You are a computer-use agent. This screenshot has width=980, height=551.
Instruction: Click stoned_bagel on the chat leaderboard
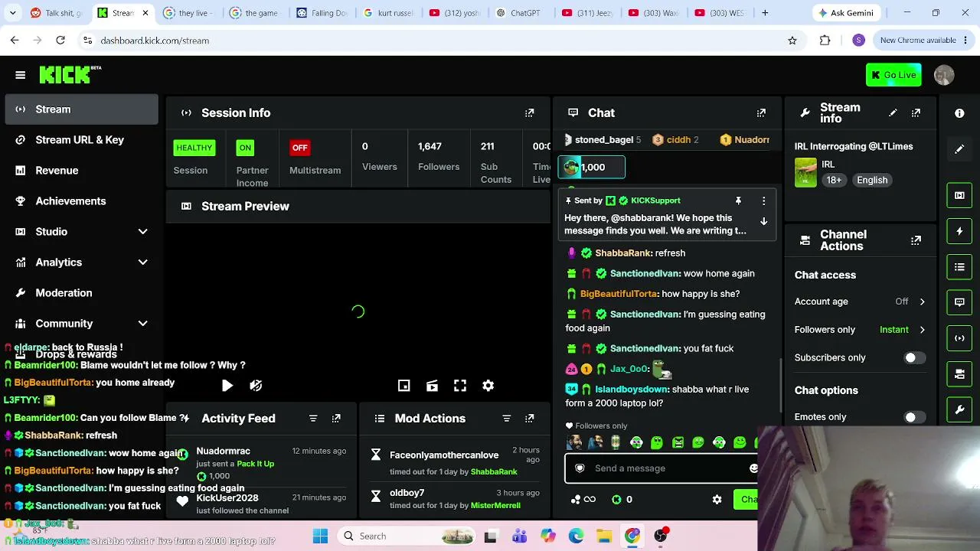pyautogui.click(x=604, y=140)
